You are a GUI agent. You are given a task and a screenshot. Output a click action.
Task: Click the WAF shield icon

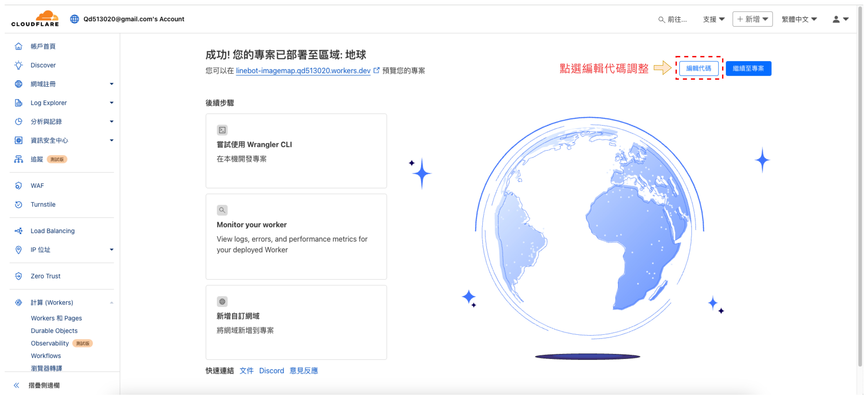[19, 186]
